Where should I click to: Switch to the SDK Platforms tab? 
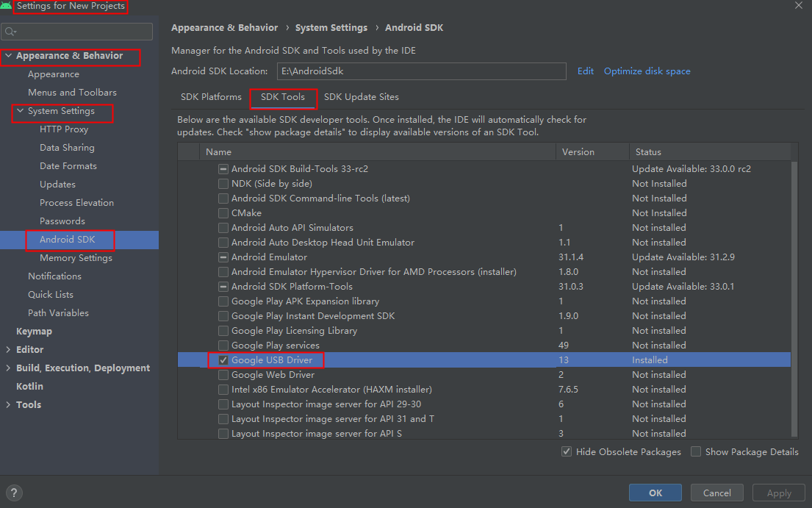[211, 97]
